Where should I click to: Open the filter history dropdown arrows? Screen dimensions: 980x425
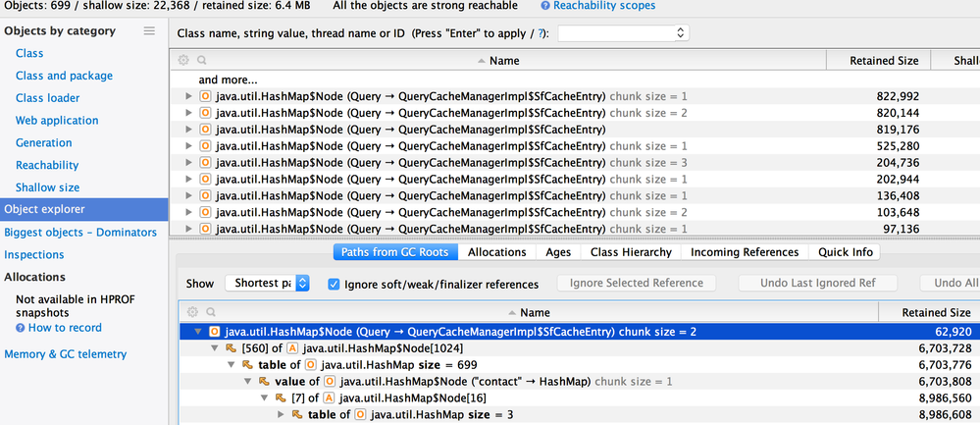click(x=681, y=33)
